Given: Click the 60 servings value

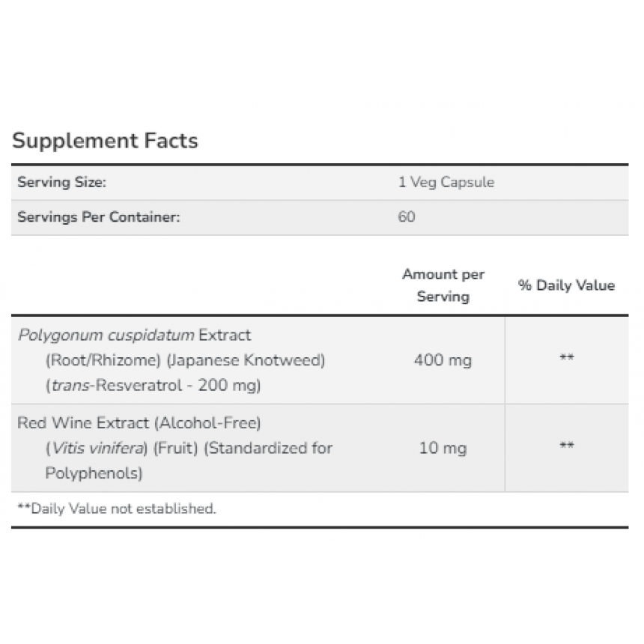Looking at the screenshot, I should pos(406,216).
